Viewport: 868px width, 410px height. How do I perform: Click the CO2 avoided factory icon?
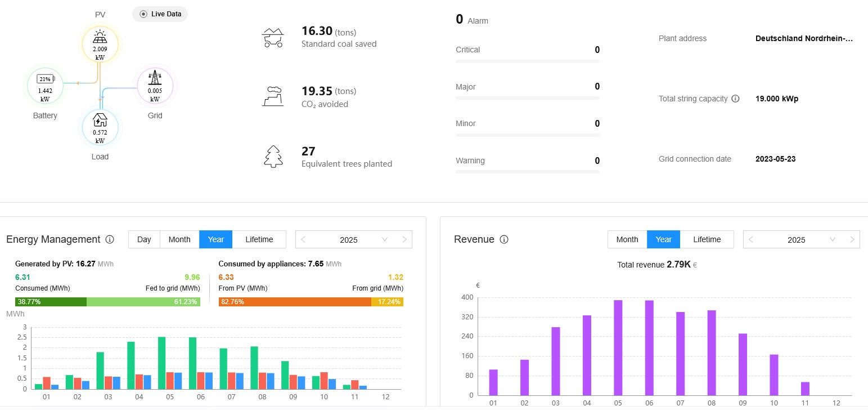(x=273, y=96)
